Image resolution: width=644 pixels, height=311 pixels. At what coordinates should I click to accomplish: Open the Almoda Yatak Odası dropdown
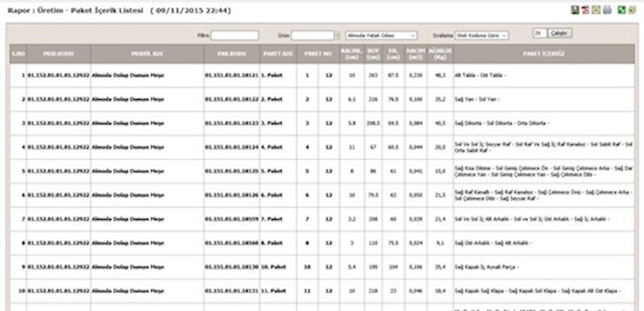(x=381, y=35)
